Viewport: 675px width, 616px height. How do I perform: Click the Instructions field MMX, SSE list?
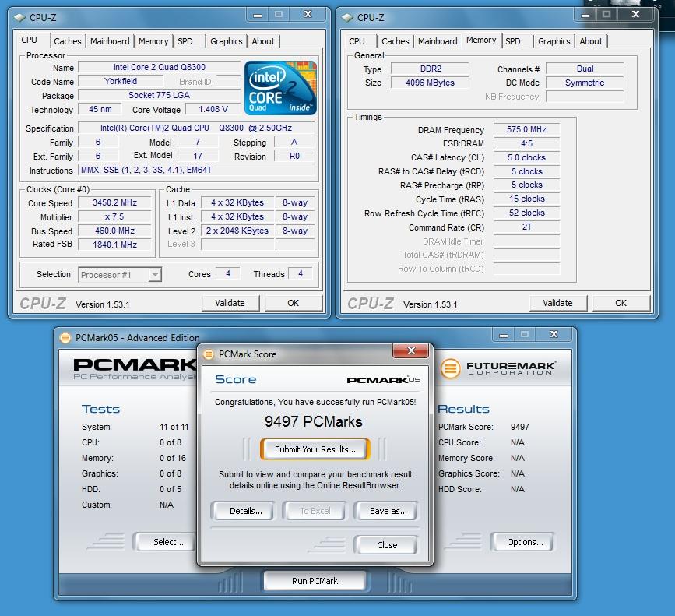click(197, 170)
